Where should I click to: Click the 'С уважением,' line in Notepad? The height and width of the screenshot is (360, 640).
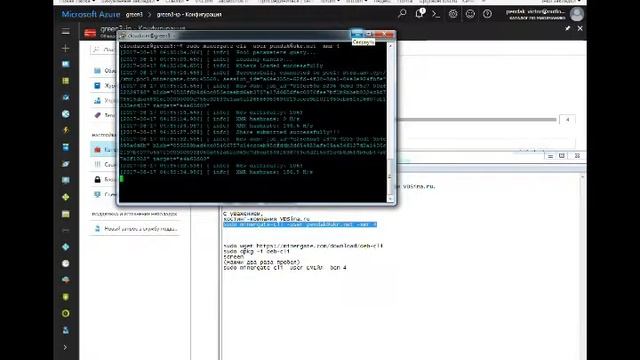click(x=243, y=213)
